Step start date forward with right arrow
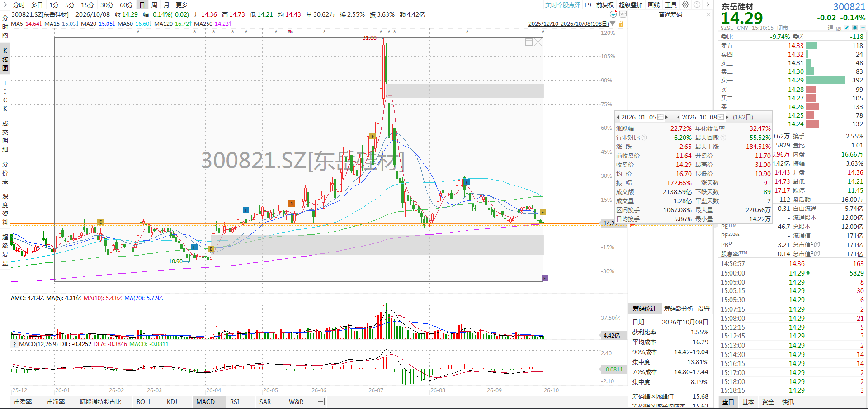The height and width of the screenshot is (409, 868). pos(666,117)
